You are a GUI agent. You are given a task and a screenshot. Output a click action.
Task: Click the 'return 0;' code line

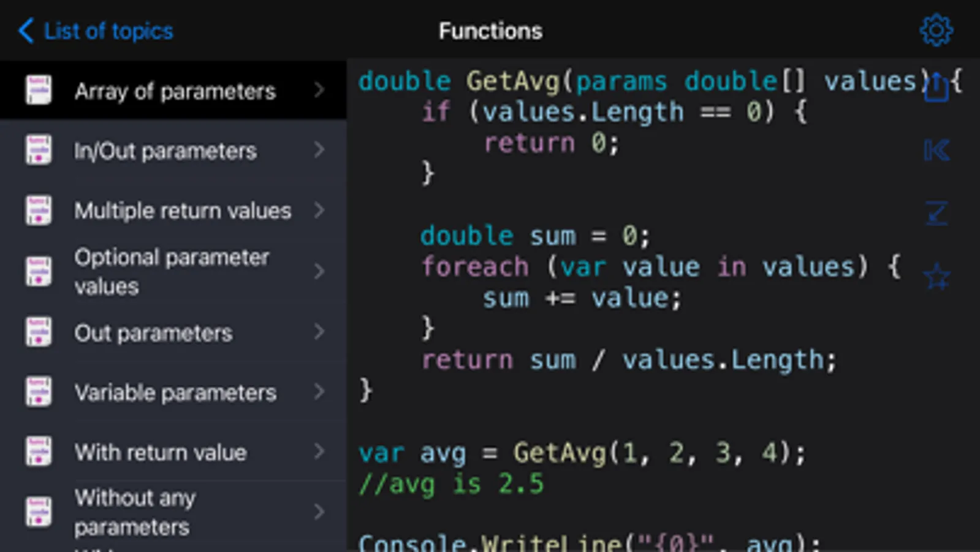(x=552, y=144)
